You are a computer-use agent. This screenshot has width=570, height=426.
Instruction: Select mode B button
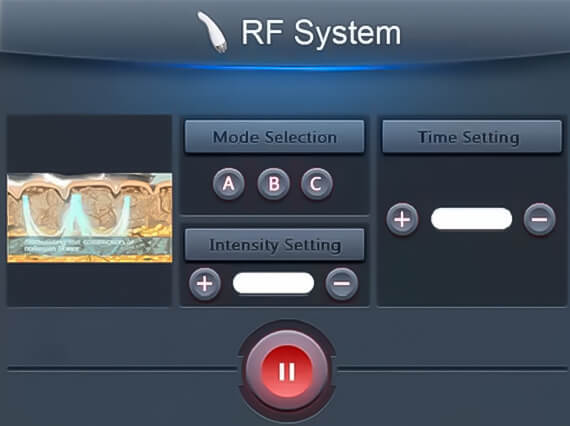coord(273,184)
